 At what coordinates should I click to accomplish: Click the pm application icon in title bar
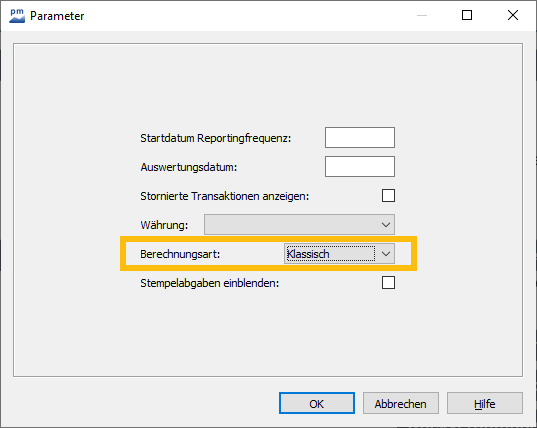tap(17, 16)
